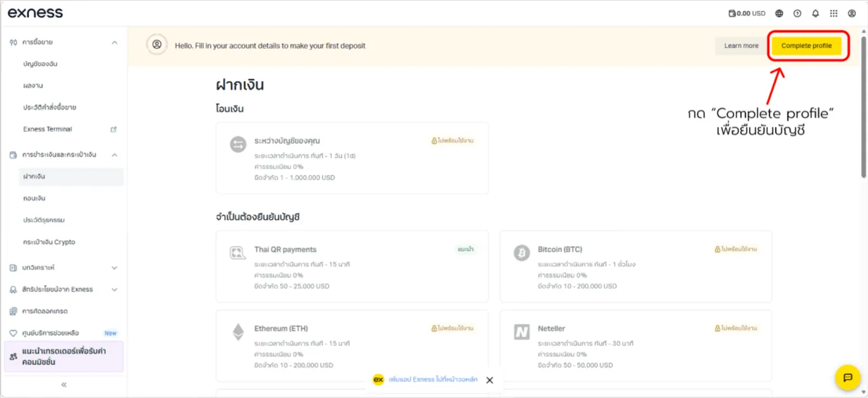Click the สิทธิประโยชน์จาก Exness icon
This screenshot has height=398, width=868.
click(13, 290)
